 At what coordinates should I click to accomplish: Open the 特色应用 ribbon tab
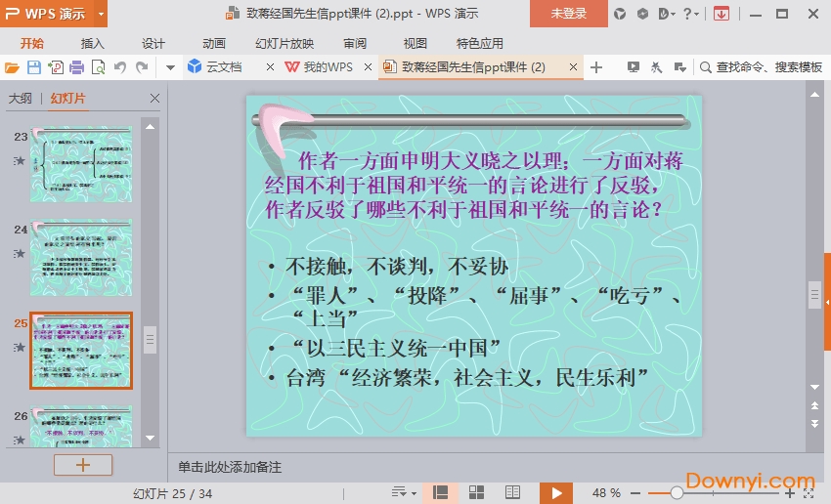[480, 43]
